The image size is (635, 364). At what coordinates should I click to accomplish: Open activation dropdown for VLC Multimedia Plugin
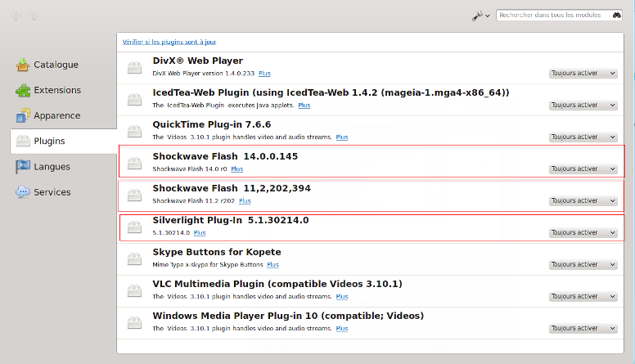click(x=583, y=297)
